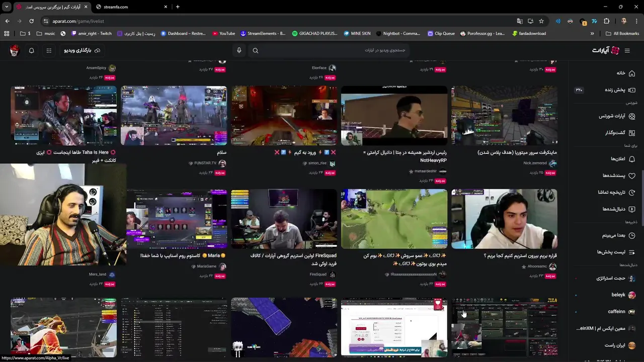
Task: Open the fardadownload bookmark
Action: pos(529,34)
